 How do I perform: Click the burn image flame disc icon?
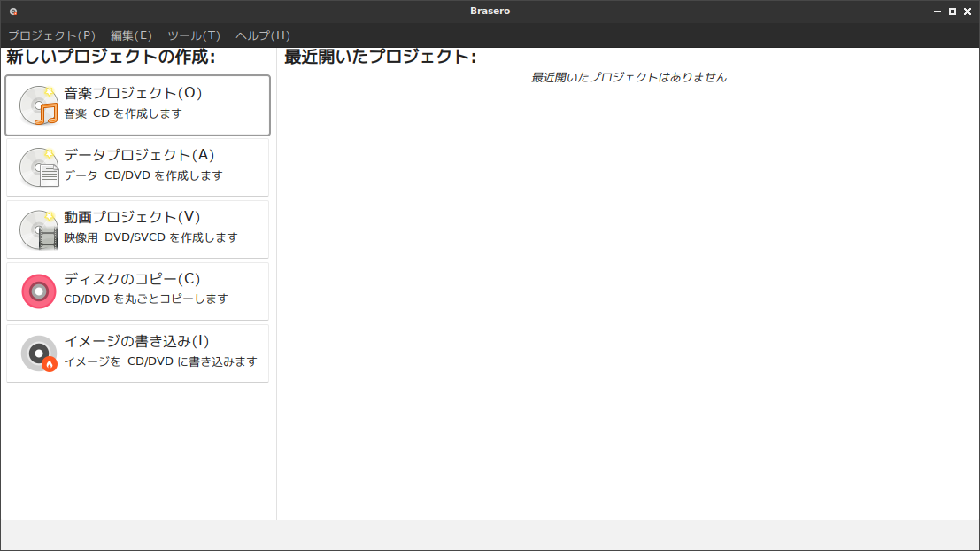click(x=39, y=353)
